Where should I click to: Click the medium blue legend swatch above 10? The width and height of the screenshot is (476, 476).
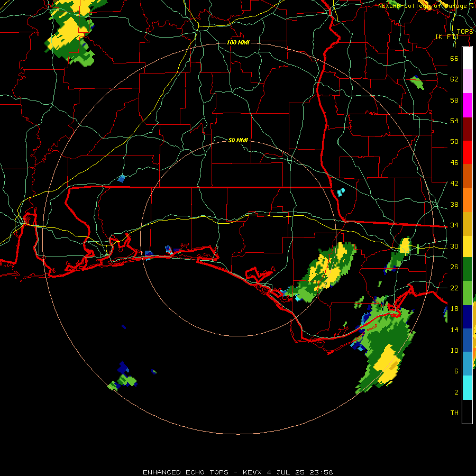[467, 340]
